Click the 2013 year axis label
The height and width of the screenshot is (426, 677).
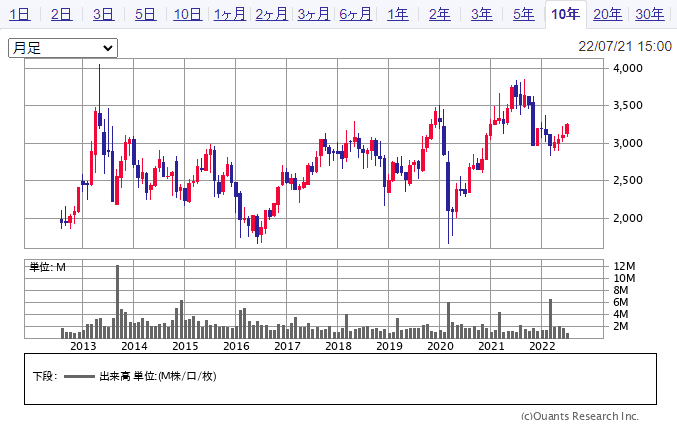[83, 346]
